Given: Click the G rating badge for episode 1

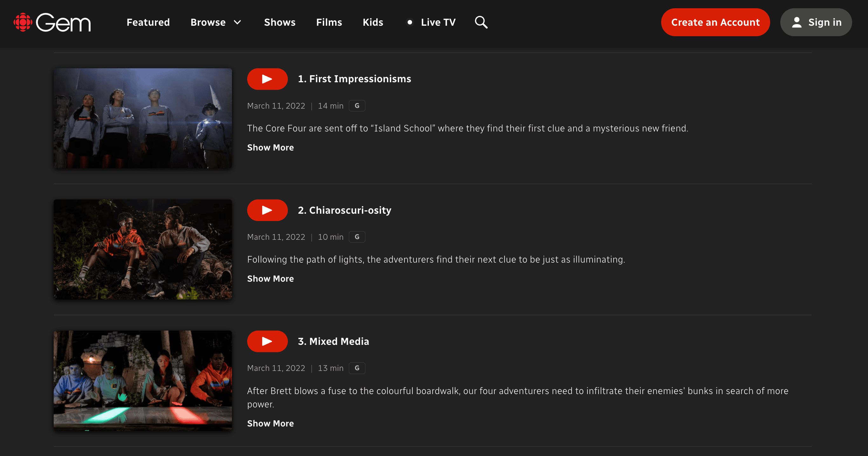Looking at the screenshot, I should (357, 106).
